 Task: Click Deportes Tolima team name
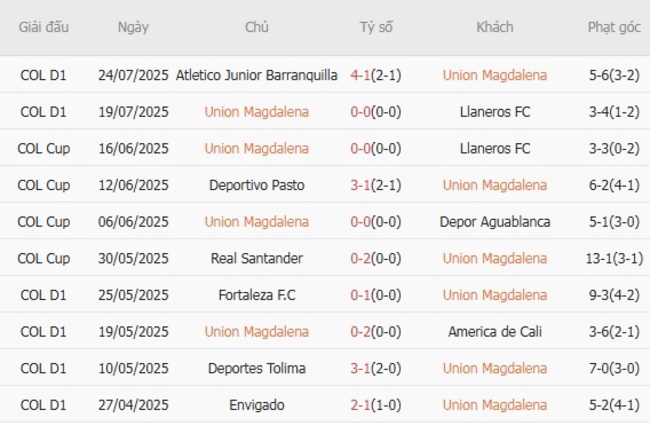click(257, 368)
